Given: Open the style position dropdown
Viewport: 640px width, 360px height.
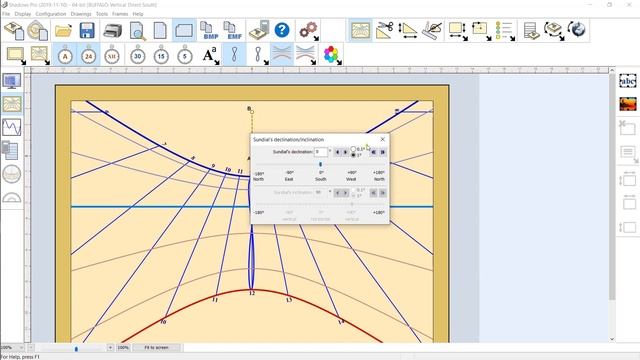Looking at the screenshot, I should [482, 31].
